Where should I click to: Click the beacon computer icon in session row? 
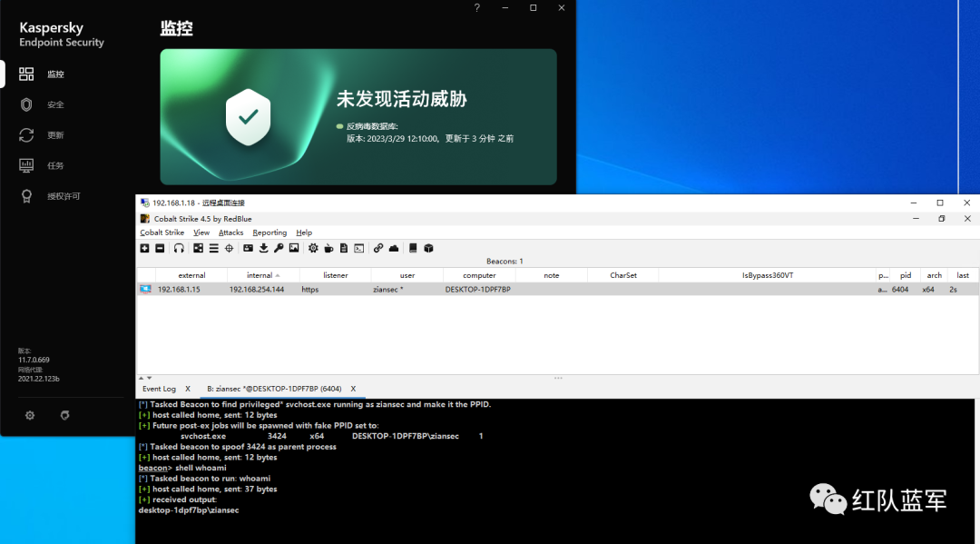tap(145, 290)
